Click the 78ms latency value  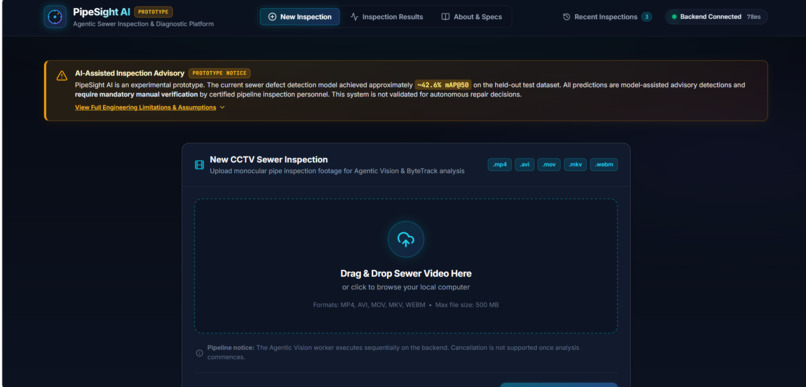(754, 17)
